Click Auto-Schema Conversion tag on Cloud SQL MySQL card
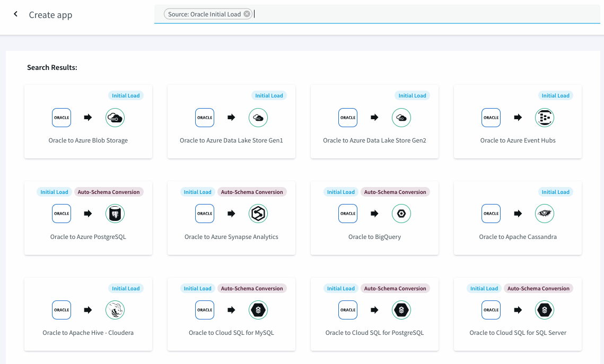Image resolution: width=604 pixels, height=364 pixels. 252,288
